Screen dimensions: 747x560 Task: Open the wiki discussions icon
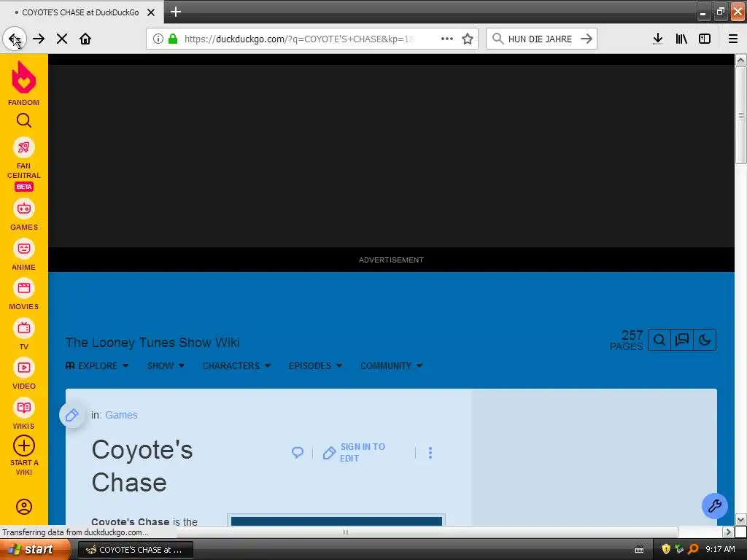682,340
